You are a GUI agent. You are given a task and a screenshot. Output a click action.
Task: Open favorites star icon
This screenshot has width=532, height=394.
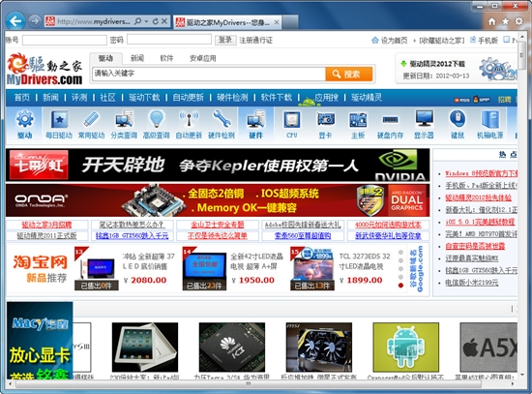[505, 21]
